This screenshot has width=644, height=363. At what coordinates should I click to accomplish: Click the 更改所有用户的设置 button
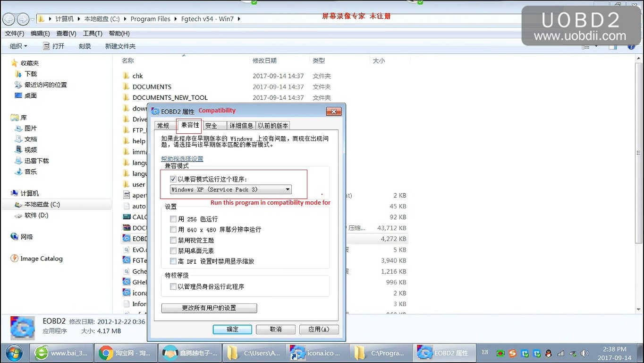click(209, 308)
